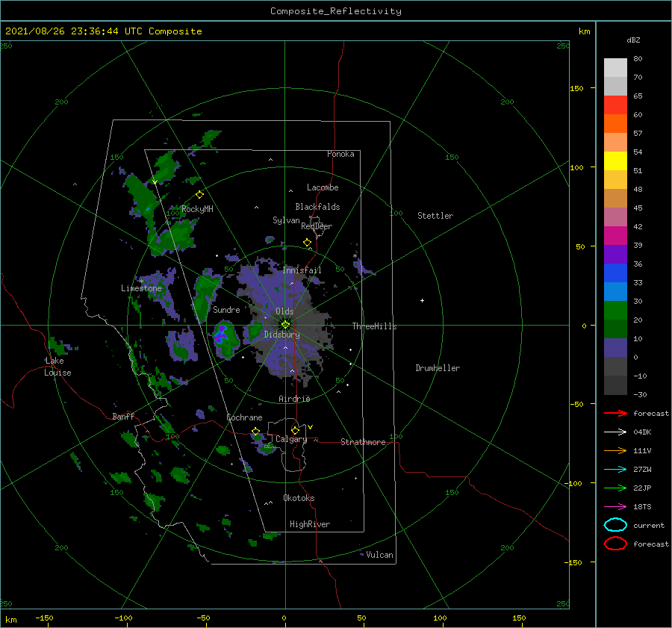Click the Sundre label
672x628 pixels.
[226, 310]
